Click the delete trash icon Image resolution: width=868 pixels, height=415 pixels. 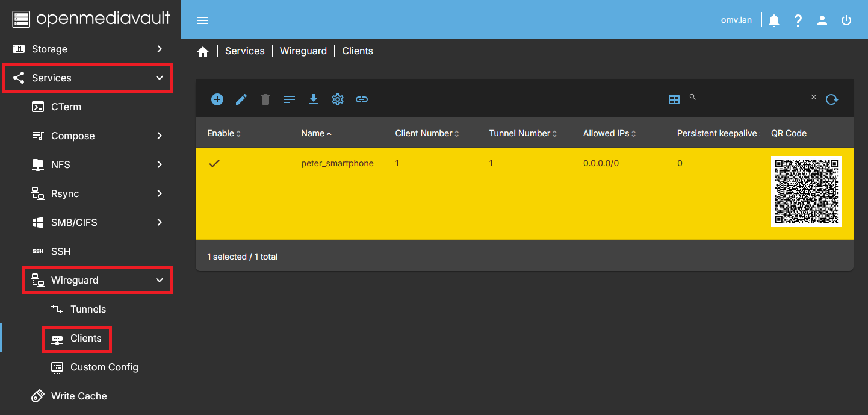coord(265,99)
